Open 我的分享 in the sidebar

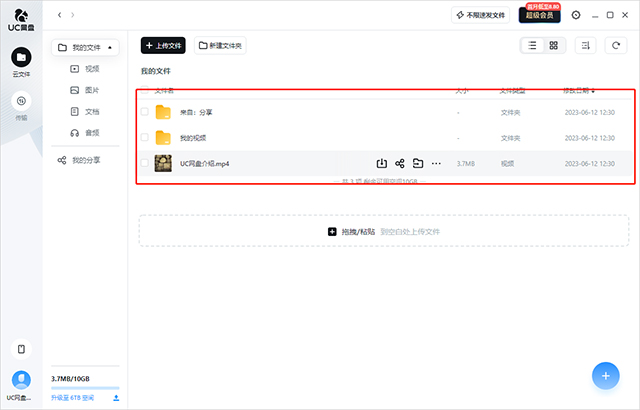point(92,160)
